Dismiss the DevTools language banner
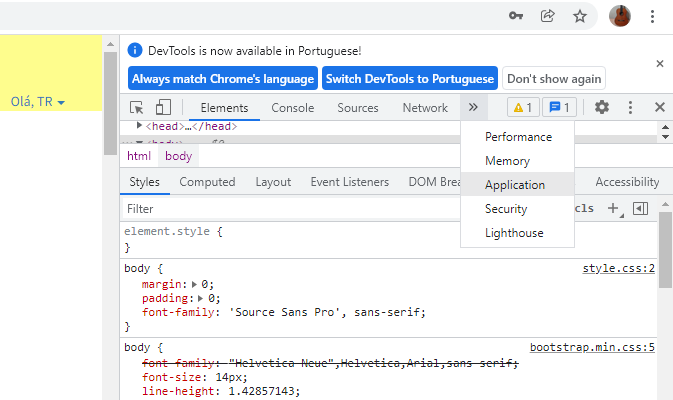Image resolution: width=673 pixels, height=400 pixels. click(x=660, y=64)
